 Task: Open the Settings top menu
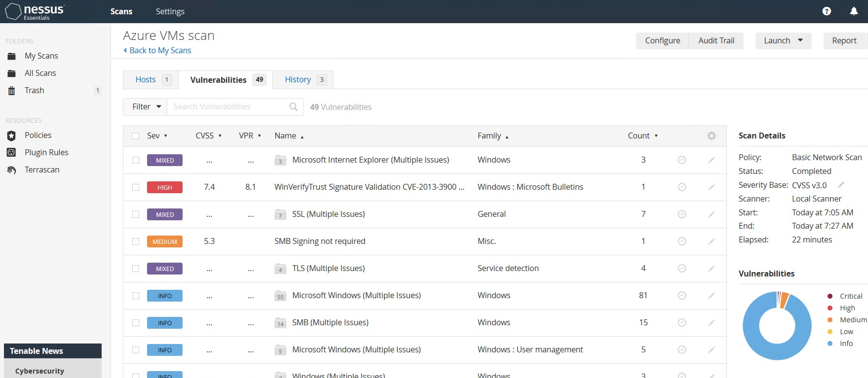[x=170, y=11]
